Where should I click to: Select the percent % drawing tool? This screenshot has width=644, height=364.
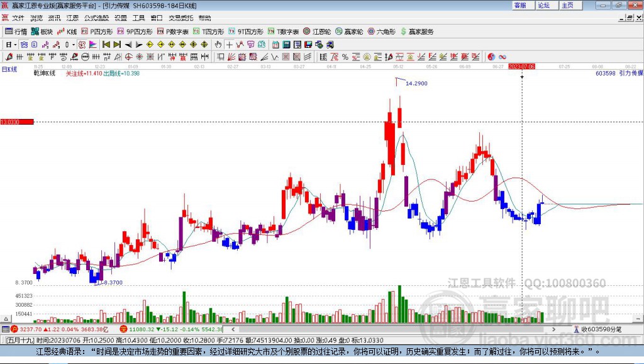pos(345,57)
